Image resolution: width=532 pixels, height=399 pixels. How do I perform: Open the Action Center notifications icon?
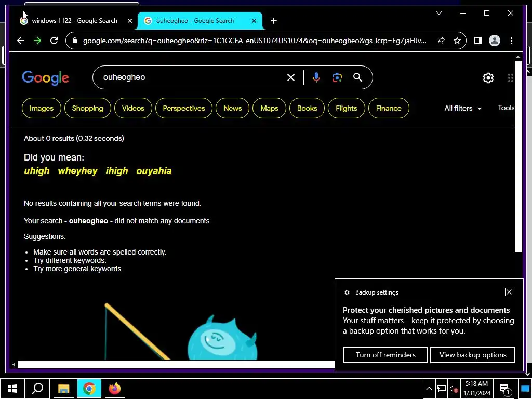click(505, 389)
